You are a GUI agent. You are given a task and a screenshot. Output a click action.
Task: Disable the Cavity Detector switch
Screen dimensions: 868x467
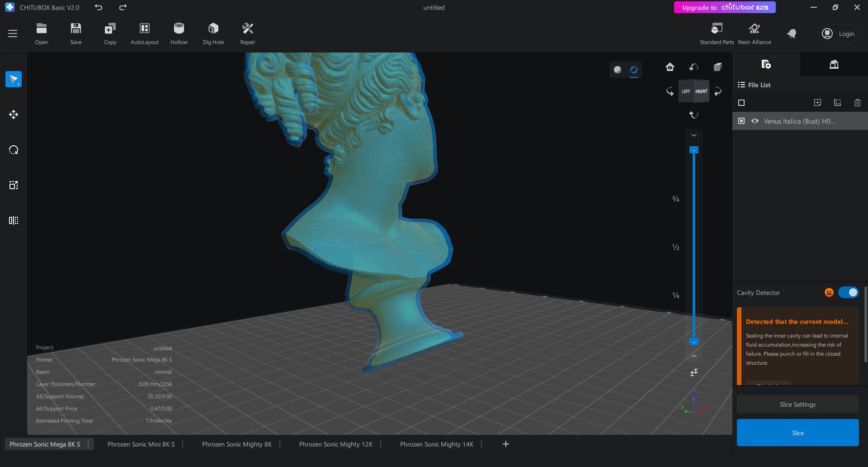pos(848,292)
